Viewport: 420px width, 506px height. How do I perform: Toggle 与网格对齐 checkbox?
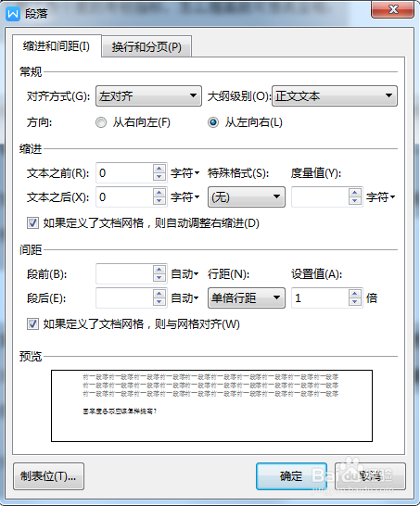click(32, 324)
